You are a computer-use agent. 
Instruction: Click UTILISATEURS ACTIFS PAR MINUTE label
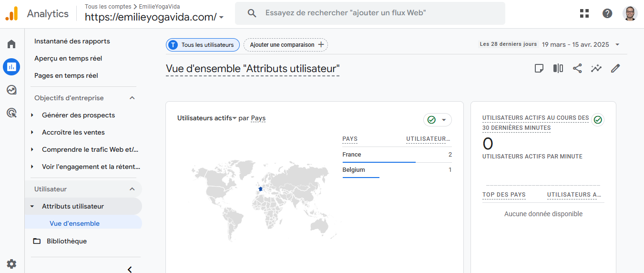[x=532, y=156]
